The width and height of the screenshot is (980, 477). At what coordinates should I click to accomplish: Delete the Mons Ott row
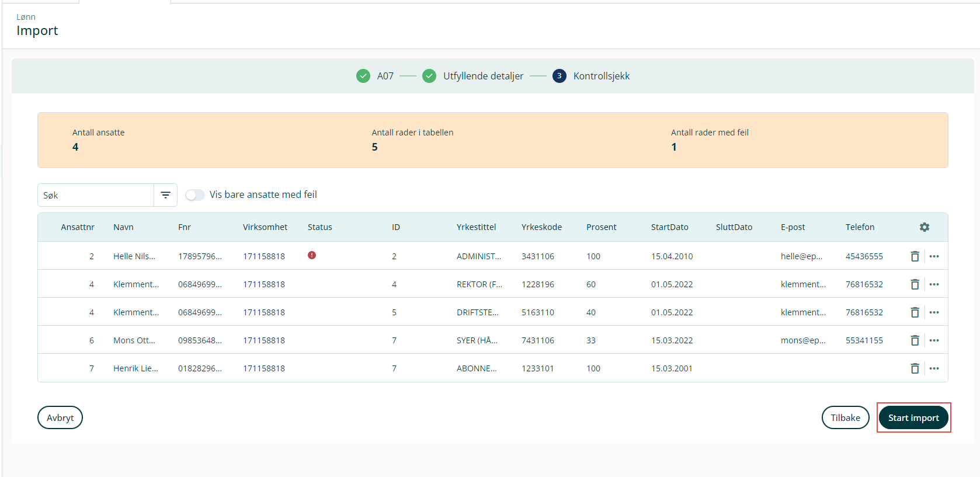915,340
